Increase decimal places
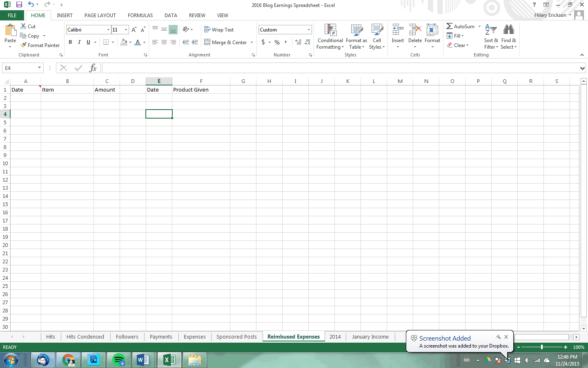 (298, 42)
